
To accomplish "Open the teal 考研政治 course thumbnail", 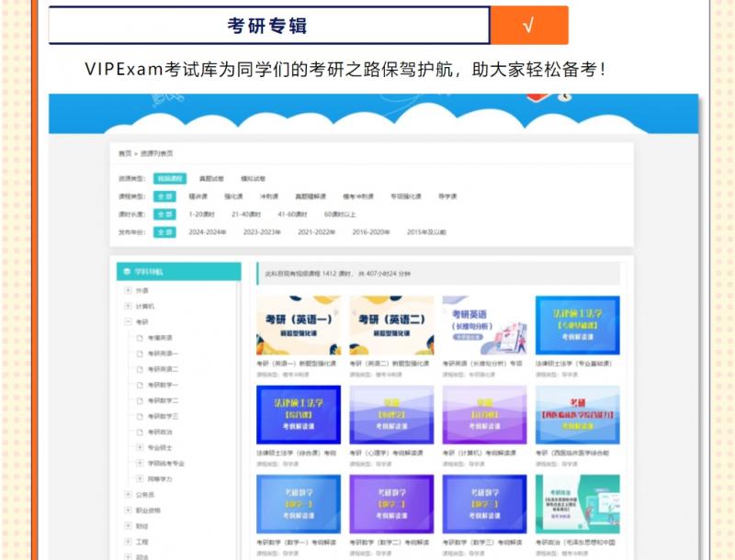I will coord(578,504).
